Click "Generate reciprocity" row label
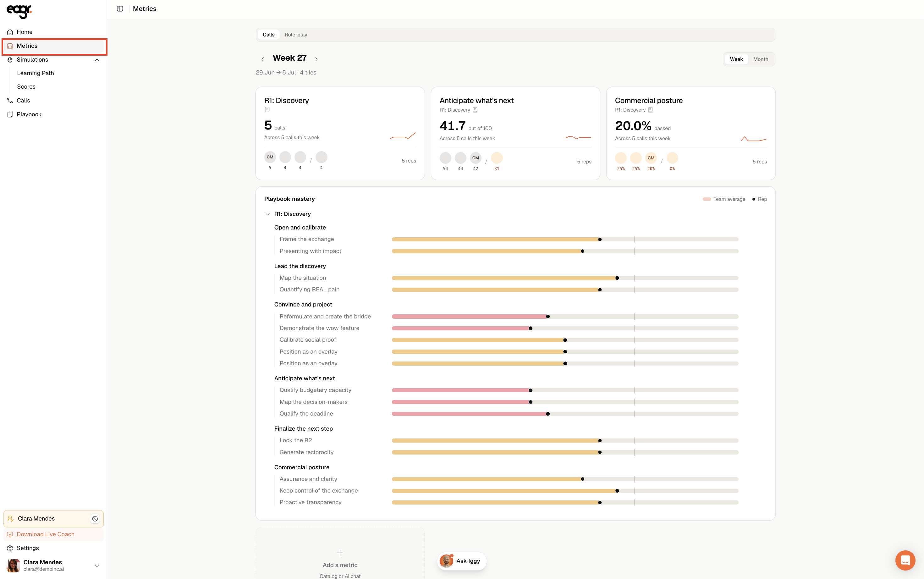Image resolution: width=924 pixels, height=579 pixels. coord(306,452)
